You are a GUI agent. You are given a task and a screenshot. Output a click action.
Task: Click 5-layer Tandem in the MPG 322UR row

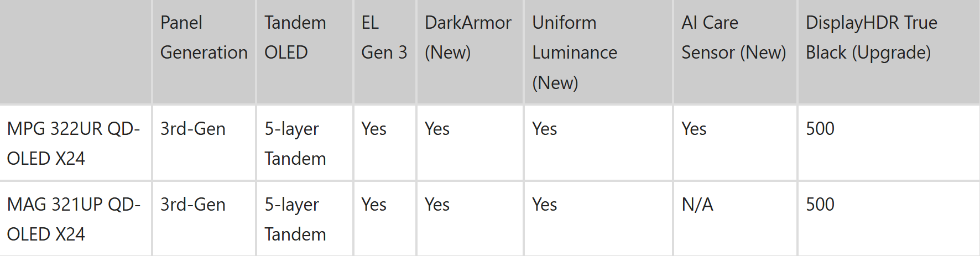pyautogui.click(x=295, y=143)
